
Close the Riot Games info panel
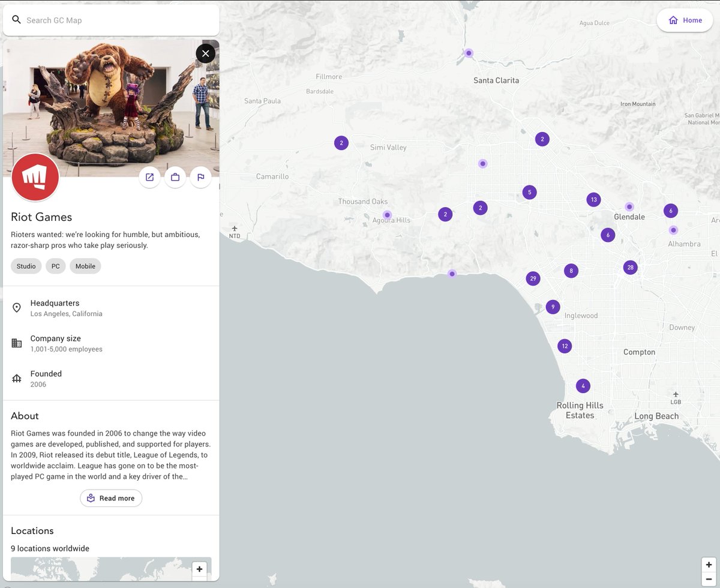click(x=205, y=54)
